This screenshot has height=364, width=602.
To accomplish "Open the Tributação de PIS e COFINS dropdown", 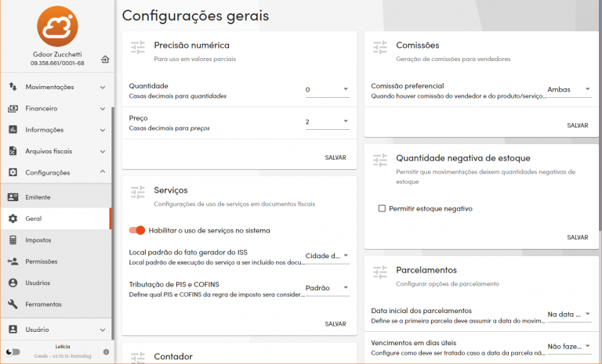I will [x=327, y=287].
